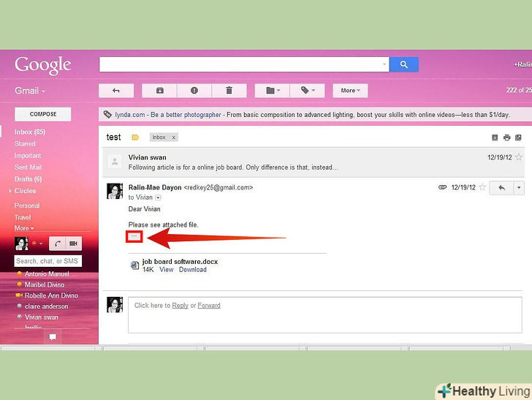
Task: View the job board software.docx attachment
Action: (167, 270)
